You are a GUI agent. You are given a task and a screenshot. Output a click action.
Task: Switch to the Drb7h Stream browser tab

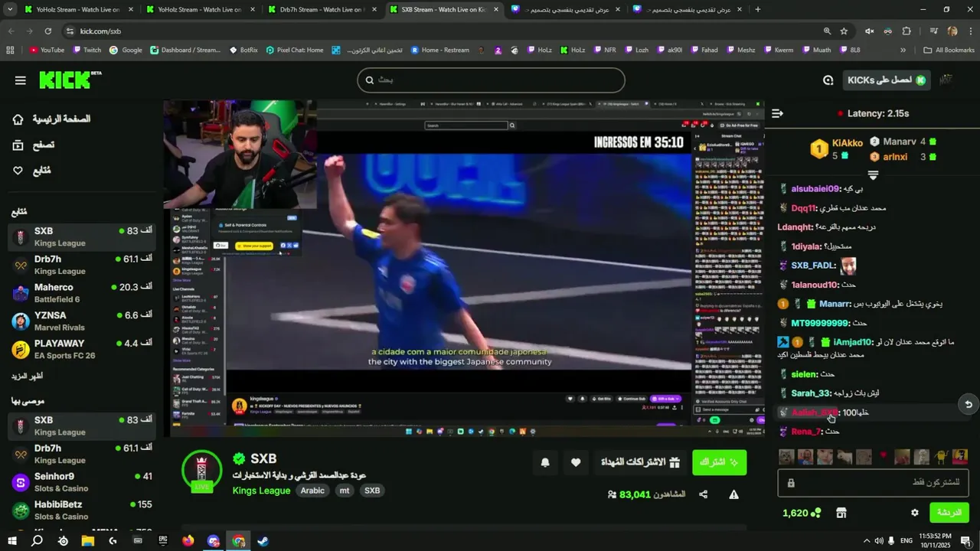point(322,9)
